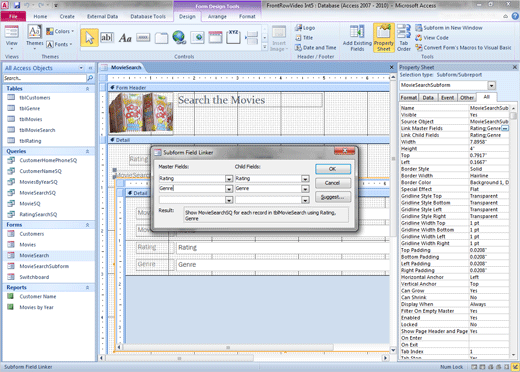Viewport: 520px width, 372px height.
Task: Open the Colors theme dropdown
Action: [60, 31]
